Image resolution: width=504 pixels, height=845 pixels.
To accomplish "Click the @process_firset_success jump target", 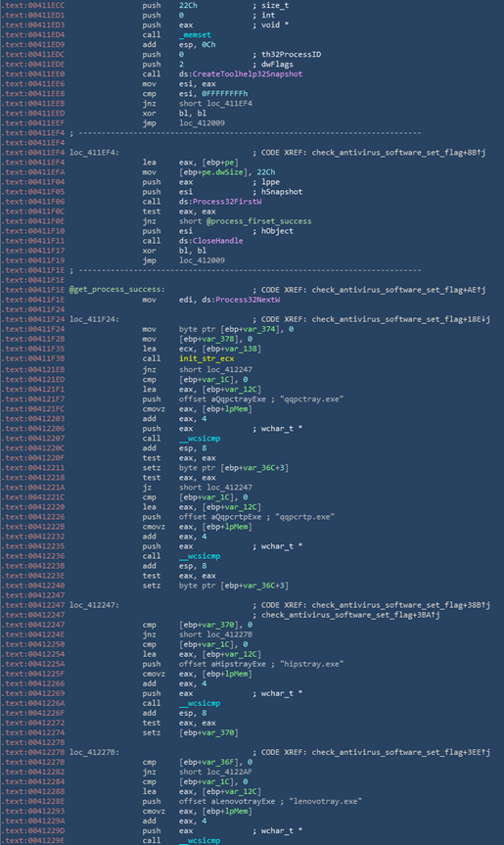I will 258,221.
